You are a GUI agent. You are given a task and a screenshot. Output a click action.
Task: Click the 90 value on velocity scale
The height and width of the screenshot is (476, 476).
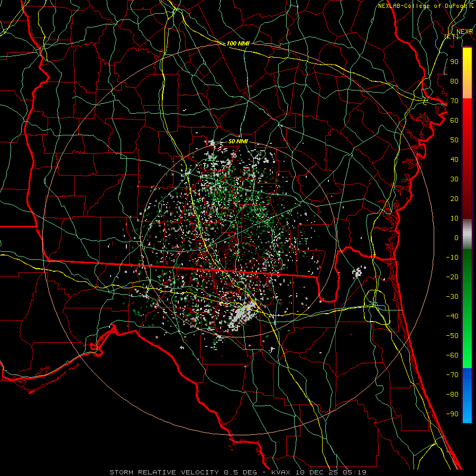pyautogui.click(x=454, y=62)
